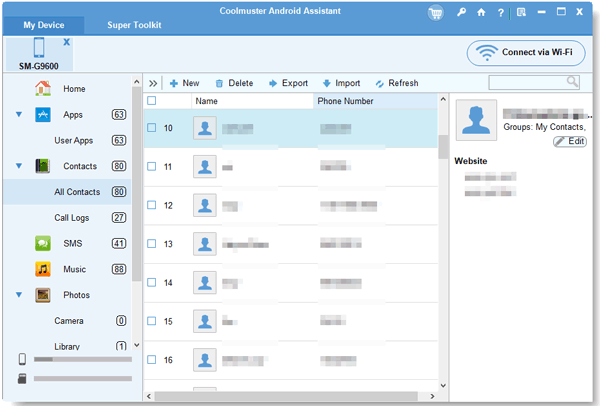This screenshot has height=406, width=600.
Task: Click contact list scroll up arrow
Action: click(443, 99)
